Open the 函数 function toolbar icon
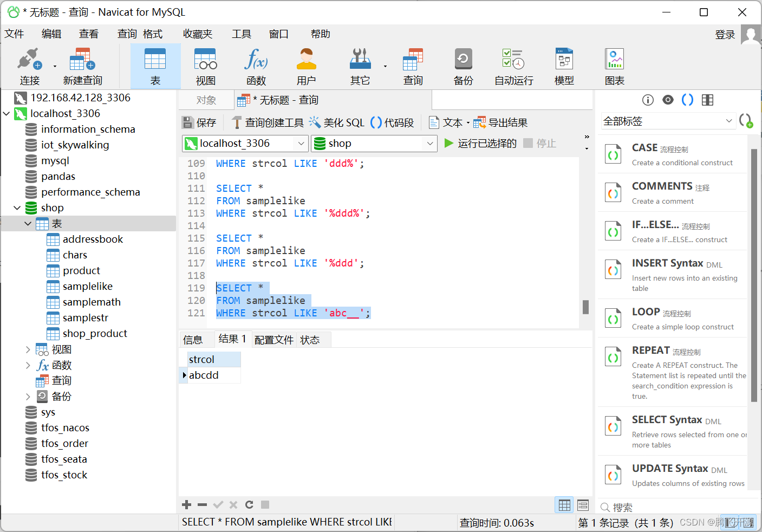This screenshot has width=762, height=532. [256, 67]
